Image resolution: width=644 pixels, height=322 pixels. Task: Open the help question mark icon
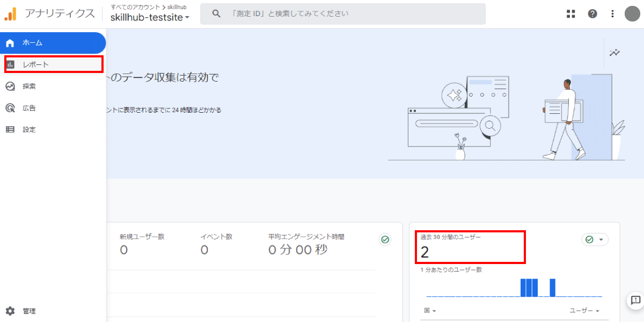tap(592, 14)
